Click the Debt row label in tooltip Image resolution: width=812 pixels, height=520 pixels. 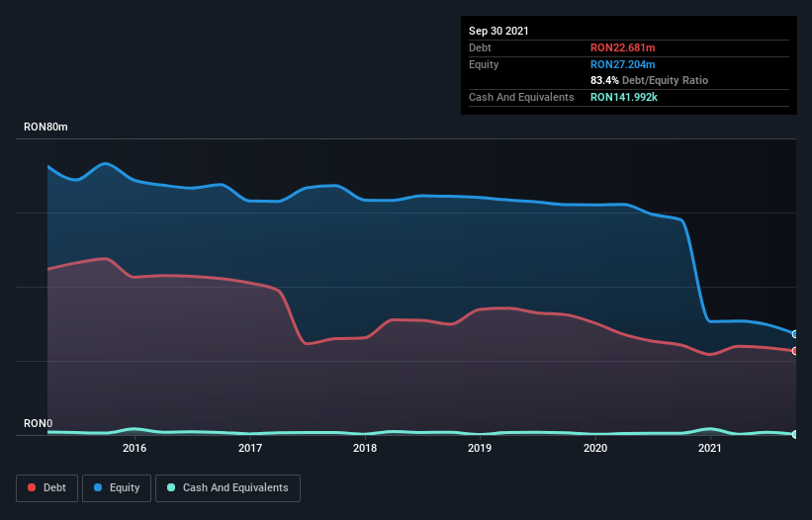click(480, 47)
